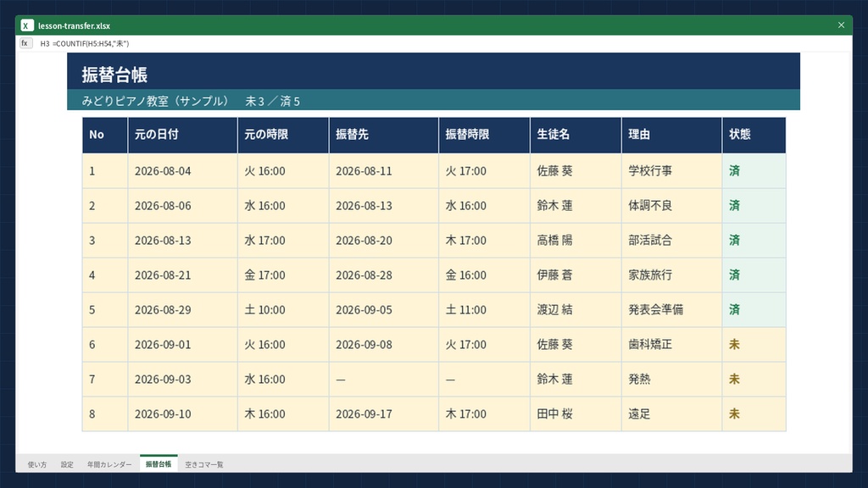This screenshot has height=488, width=868.
Task: Switch to the 空きコマ一覧 sheet tab
Action: click(203, 464)
